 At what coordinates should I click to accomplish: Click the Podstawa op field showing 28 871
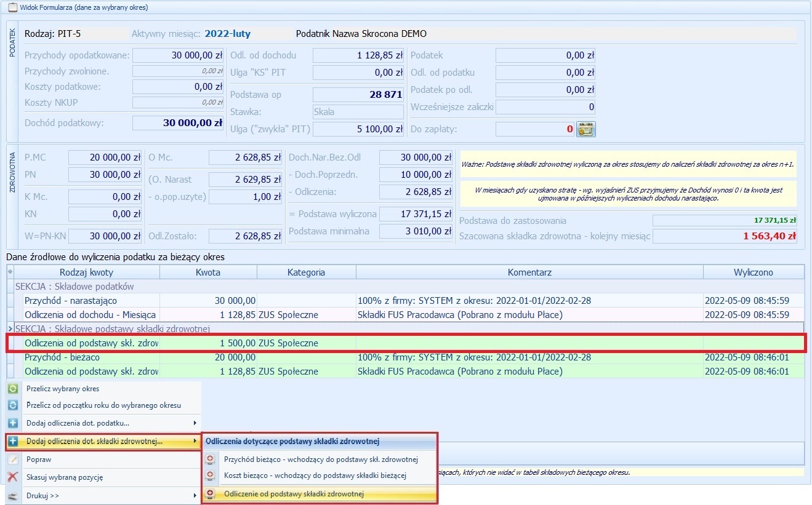coord(359,95)
